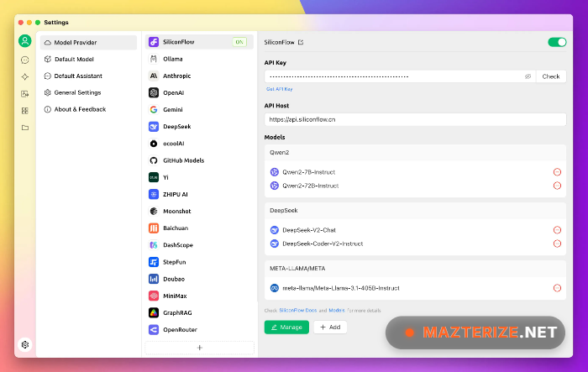588x372 pixels.
Task: Click meta-llama/Meta-Llama-3.1-405B-Instruct model name
Action: (341, 288)
